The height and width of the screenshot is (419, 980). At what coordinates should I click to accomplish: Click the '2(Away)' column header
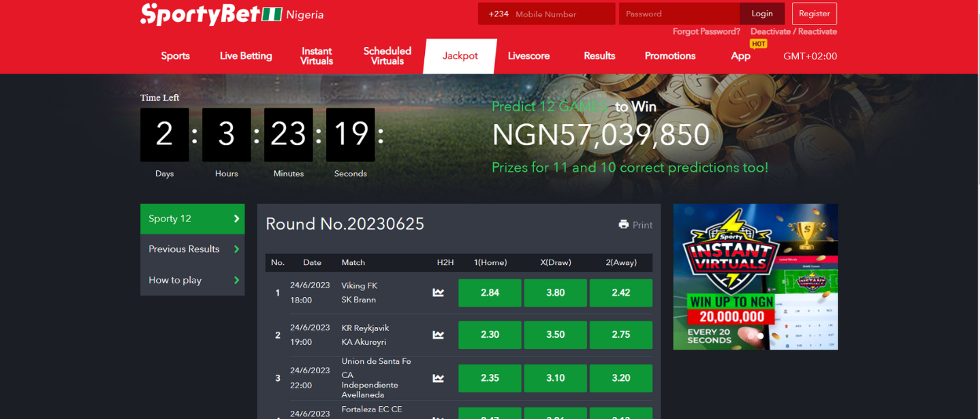pos(620,262)
